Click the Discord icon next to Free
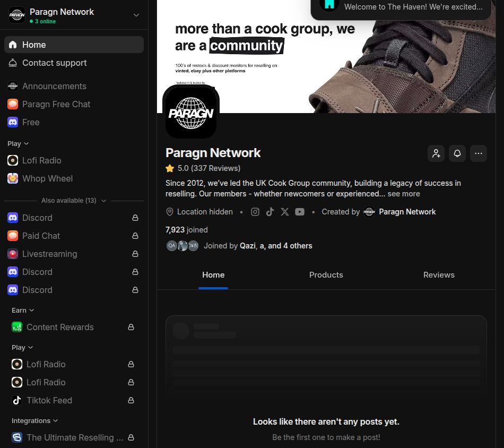Viewport: 504px width, 448px height. [13, 122]
